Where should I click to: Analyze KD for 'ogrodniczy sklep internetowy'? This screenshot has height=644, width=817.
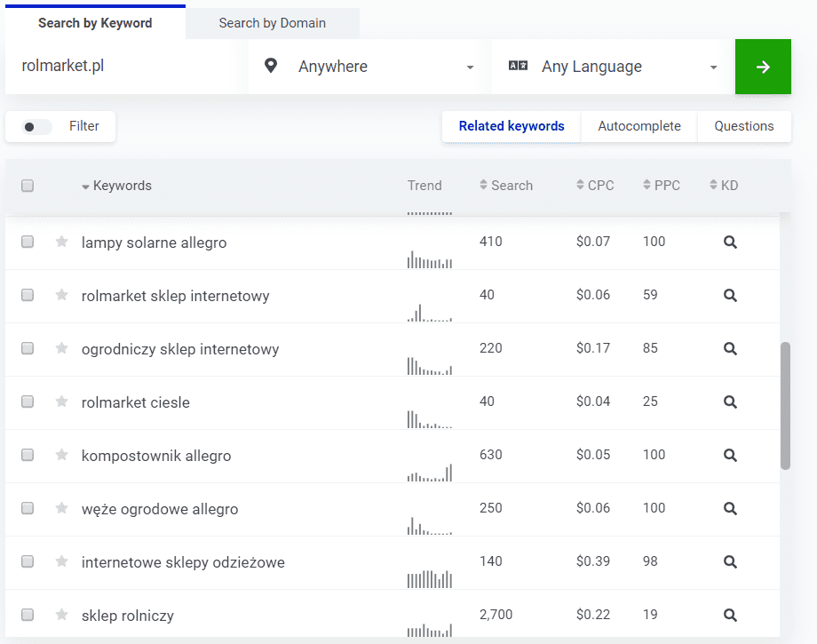(x=730, y=348)
